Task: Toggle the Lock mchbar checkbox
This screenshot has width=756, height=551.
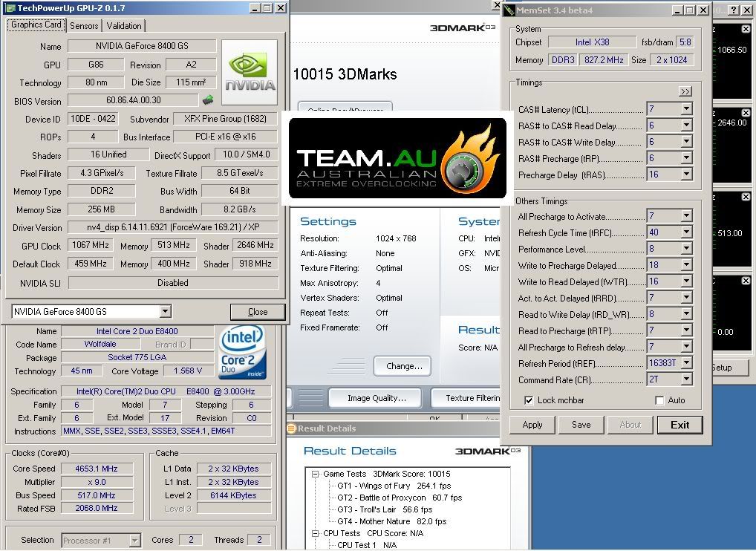Action: [x=529, y=400]
